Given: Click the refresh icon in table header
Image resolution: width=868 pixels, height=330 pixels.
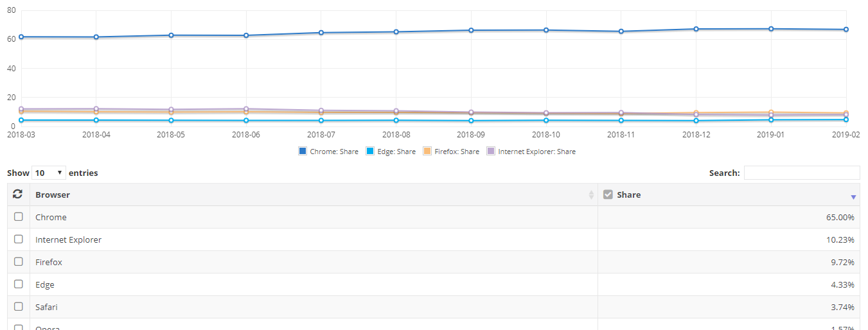Looking at the screenshot, I should [18, 194].
